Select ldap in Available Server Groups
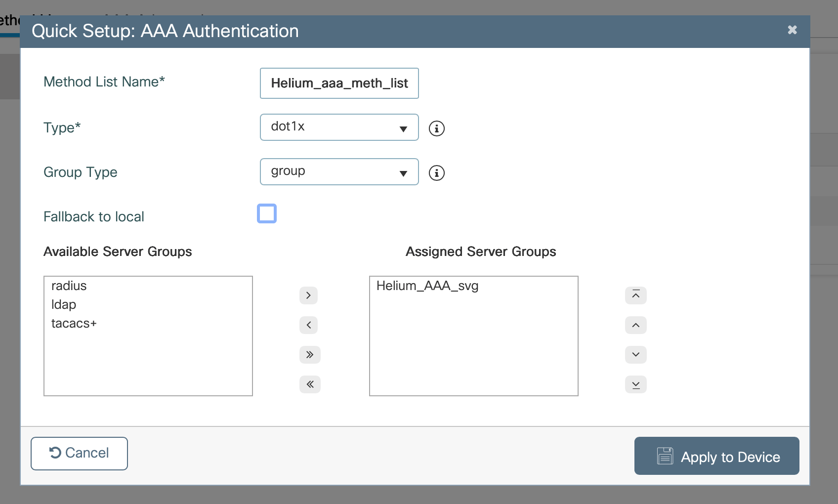Screen dimensions: 838x504 64,305
